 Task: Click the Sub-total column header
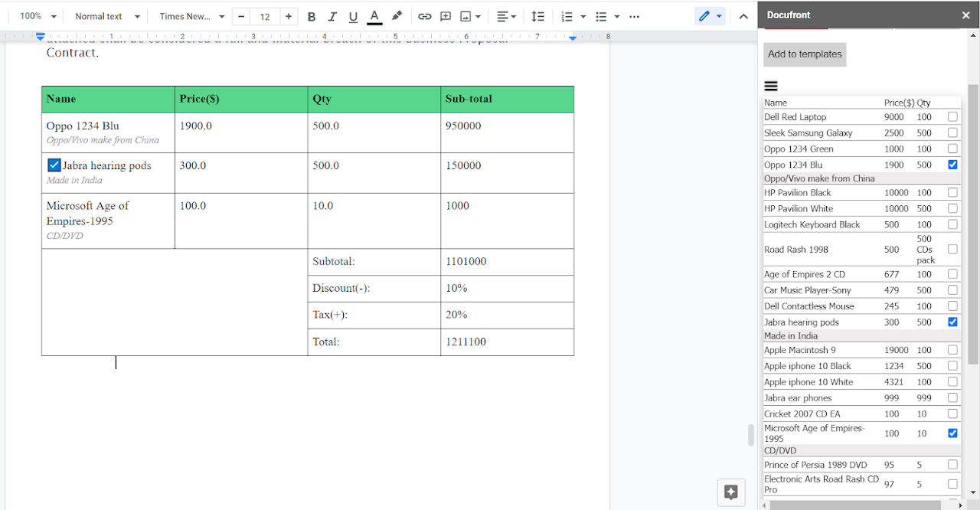(507, 100)
